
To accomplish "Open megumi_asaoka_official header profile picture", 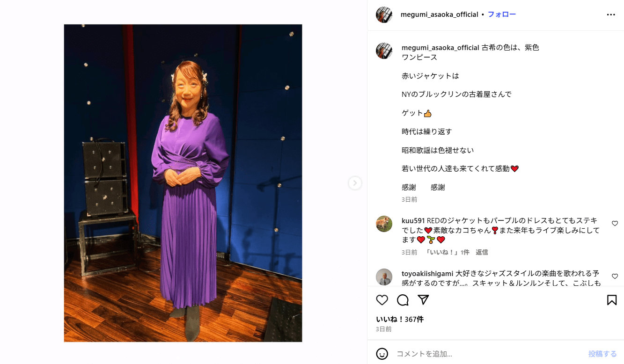I will pos(384,15).
